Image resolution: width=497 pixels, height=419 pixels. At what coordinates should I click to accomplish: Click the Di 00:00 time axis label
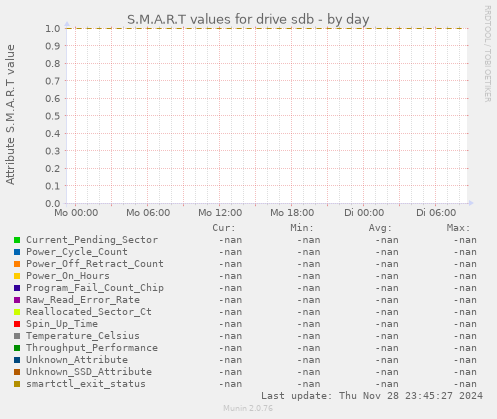[364, 213]
